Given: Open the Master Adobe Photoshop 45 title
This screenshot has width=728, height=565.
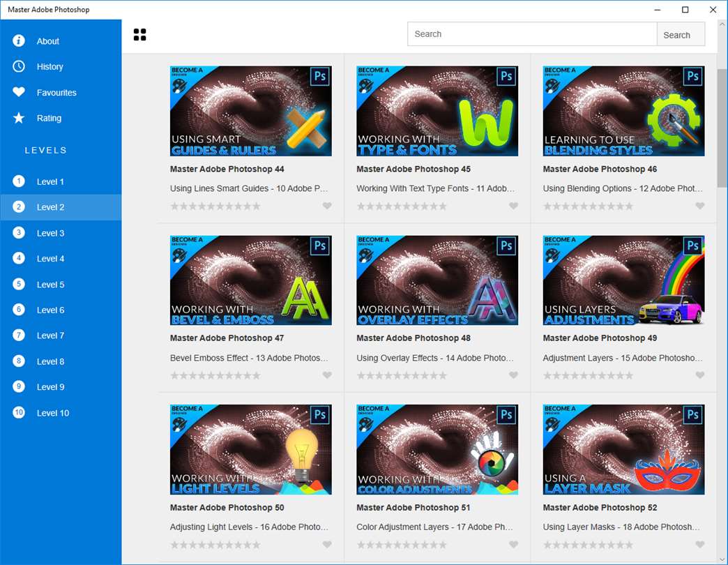Looking at the screenshot, I should (x=414, y=169).
